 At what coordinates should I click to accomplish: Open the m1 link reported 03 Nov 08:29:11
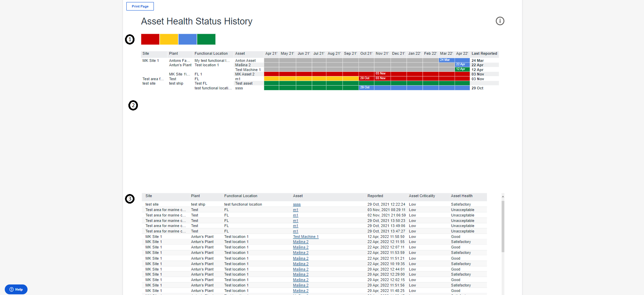pyautogui.click(x=296, y=210)
